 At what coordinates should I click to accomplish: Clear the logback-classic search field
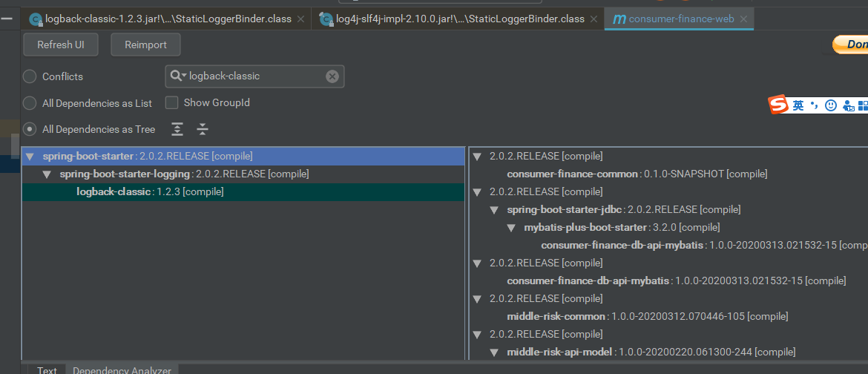[x=332, y=76]
